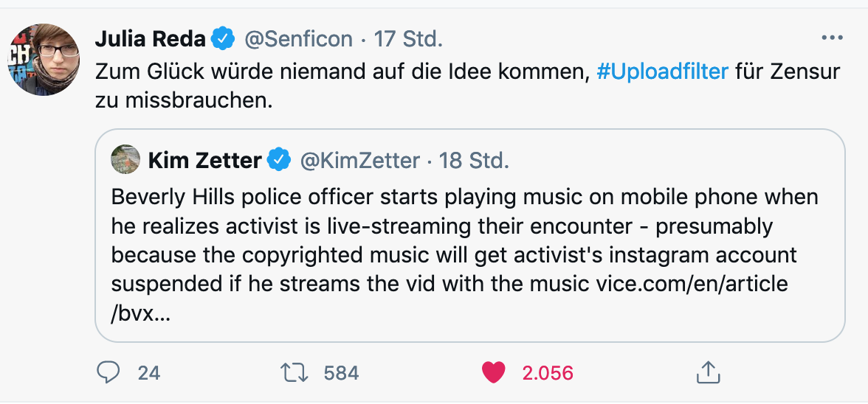Click the Kim Zetter display name
This screenshot has height=404, width=868.
click(205, 160)
